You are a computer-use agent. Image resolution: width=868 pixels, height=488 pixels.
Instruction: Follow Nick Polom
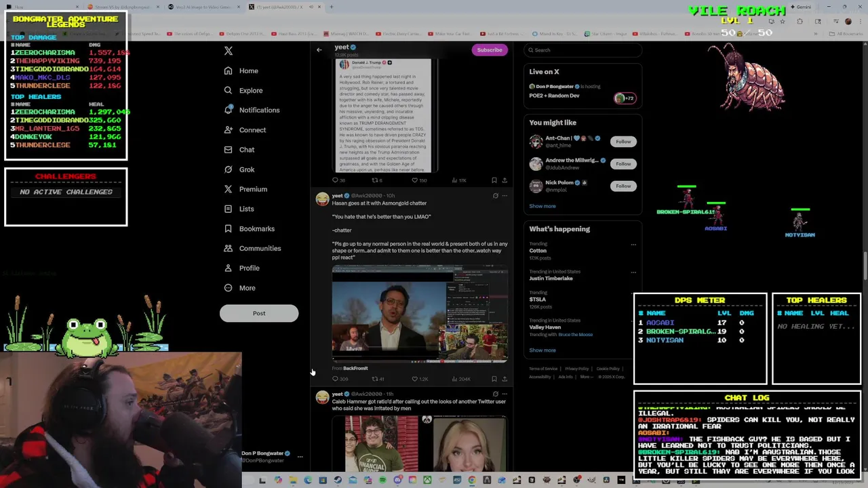tap(623, 186)
